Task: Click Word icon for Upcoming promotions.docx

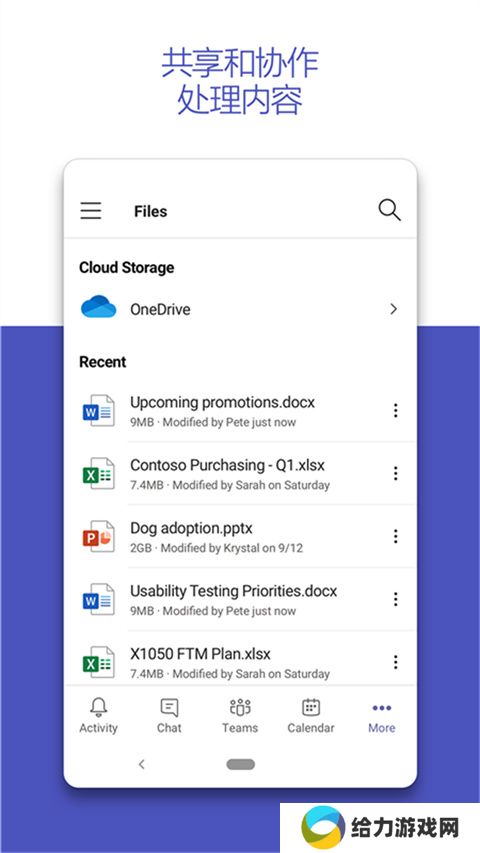Action: [99, 411]
